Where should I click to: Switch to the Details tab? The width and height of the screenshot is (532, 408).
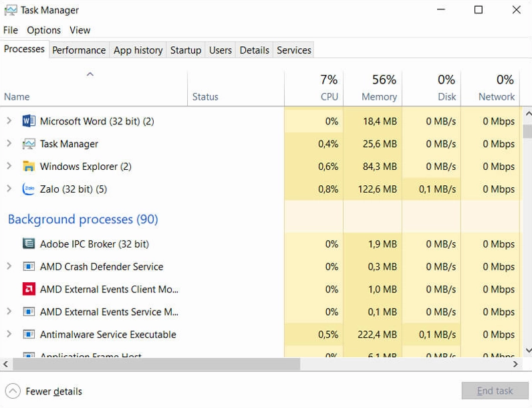coord(255,50)
